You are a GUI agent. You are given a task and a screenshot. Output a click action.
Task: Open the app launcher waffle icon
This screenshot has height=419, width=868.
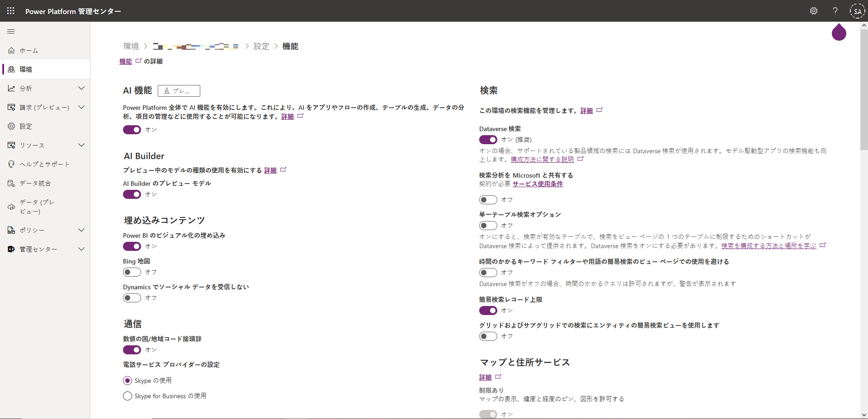click(x=11, y=11)
